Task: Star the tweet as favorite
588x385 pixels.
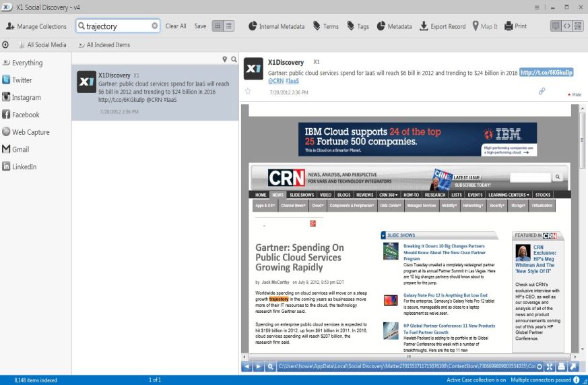Action: [247, 91]
